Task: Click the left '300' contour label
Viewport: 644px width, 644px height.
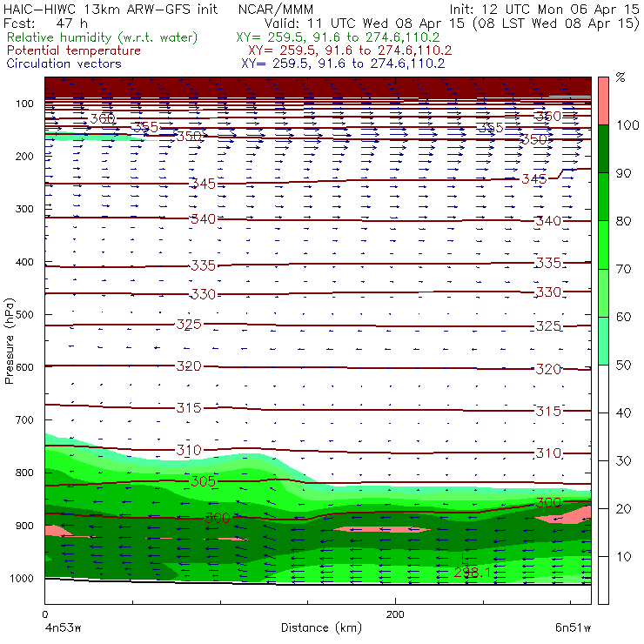Action: click(218, 519)
